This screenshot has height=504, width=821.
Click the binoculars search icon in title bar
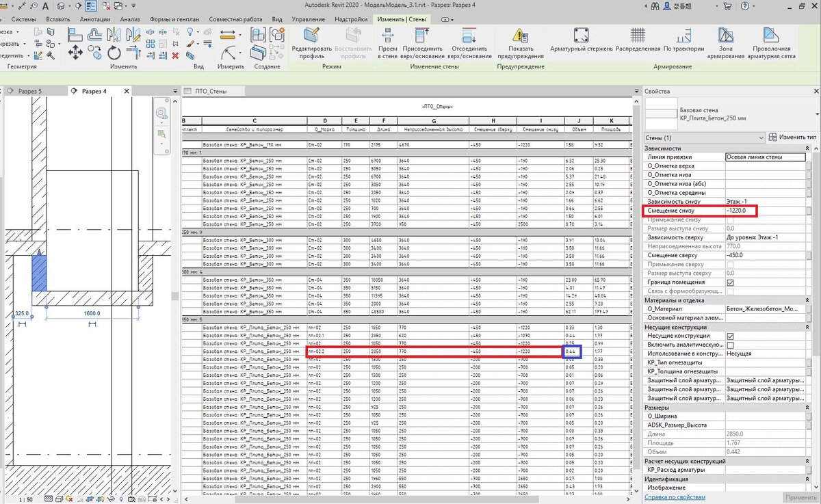click(654, 5)
